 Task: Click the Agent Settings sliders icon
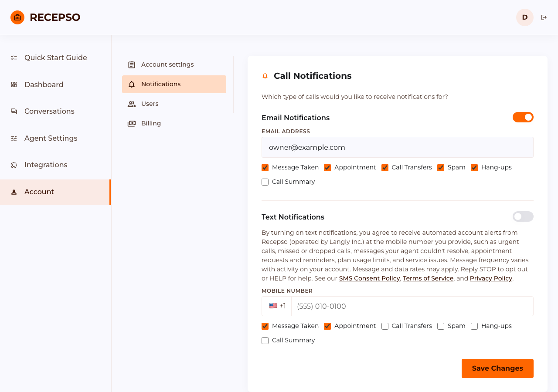coord(14,138)
